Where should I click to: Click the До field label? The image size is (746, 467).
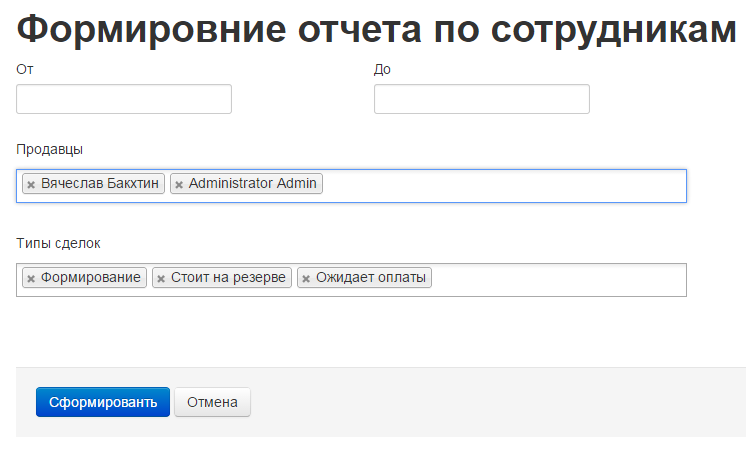pos(382,69)
